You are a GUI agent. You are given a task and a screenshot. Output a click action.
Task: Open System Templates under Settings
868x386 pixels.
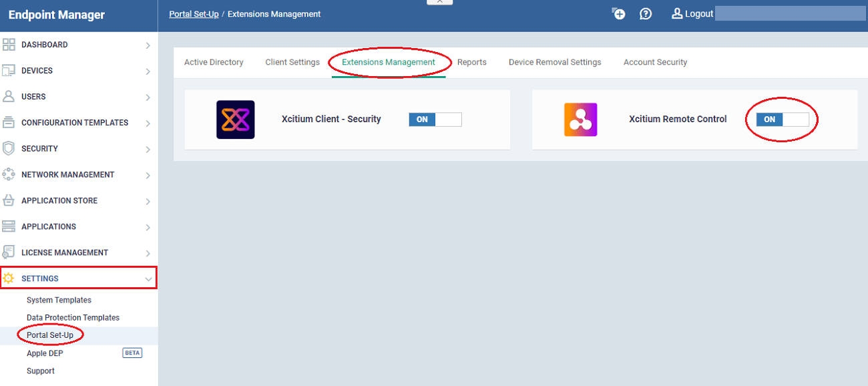tap(59, 301)
